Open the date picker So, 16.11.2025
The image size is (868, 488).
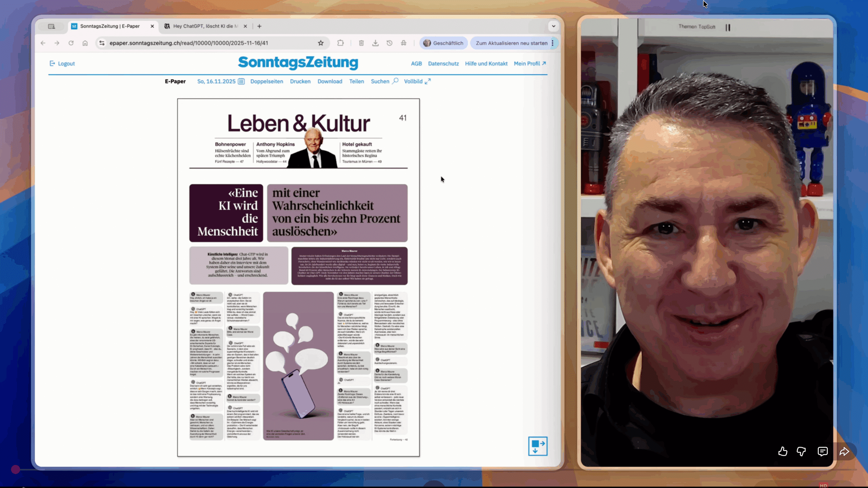pos(221,81)
